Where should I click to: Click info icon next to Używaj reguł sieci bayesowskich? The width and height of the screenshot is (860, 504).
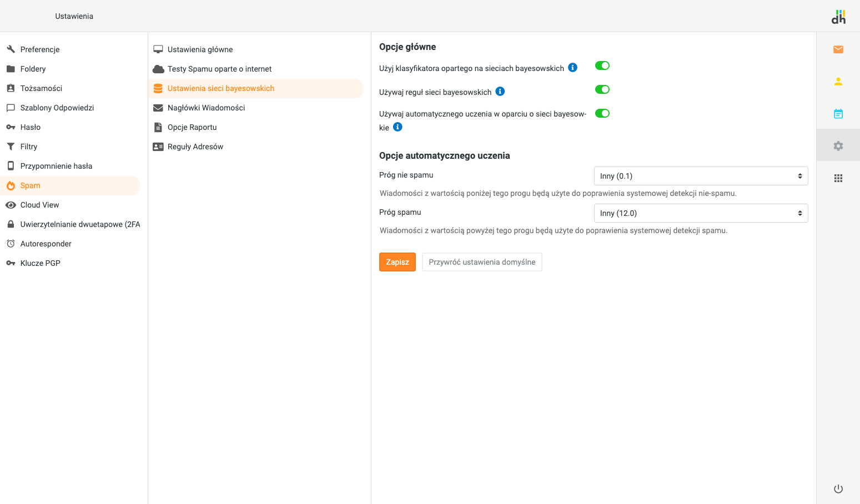(500, 92)
